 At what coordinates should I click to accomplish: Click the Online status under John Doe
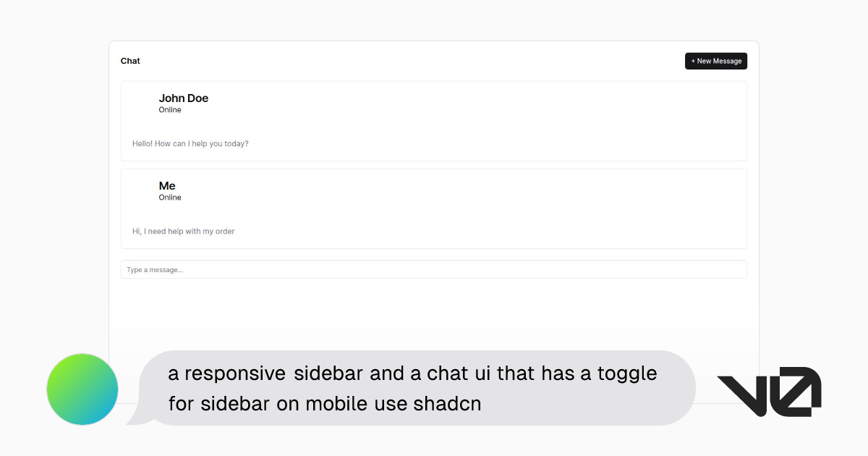click(x=170, y=109)
